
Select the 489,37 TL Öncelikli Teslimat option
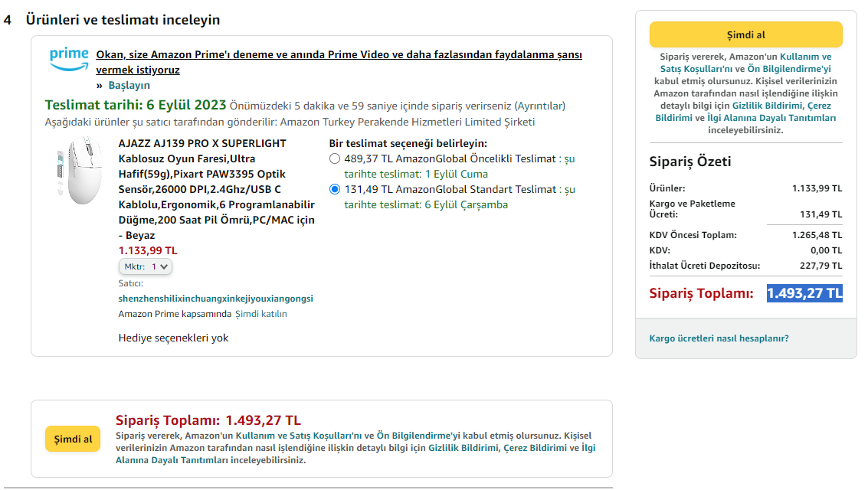(334, 158)
